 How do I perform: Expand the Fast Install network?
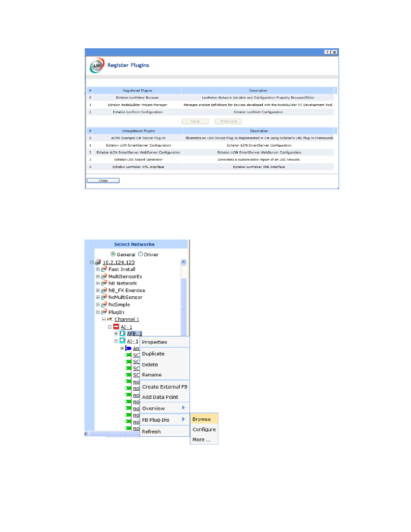coord(98,269)
